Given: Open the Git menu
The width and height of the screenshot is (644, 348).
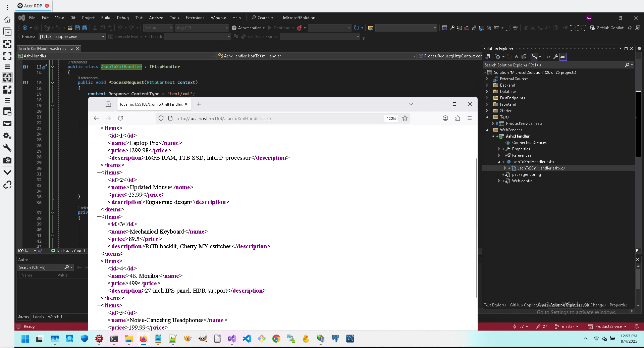Looking at the screenshot, I should tap(73, 18).
